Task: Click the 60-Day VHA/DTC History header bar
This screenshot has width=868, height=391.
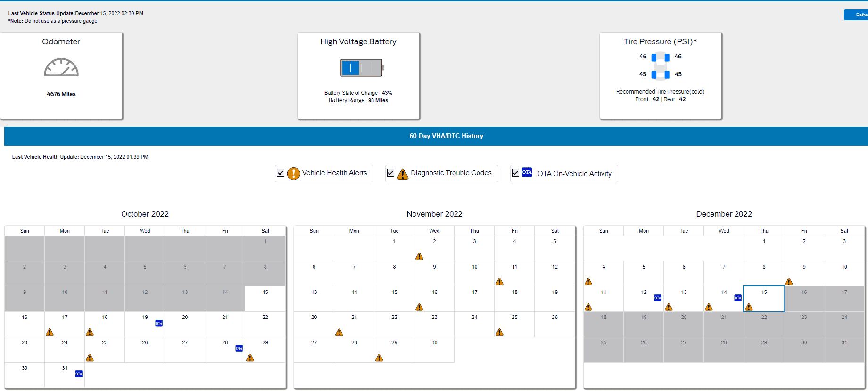Action: point(446,136)
